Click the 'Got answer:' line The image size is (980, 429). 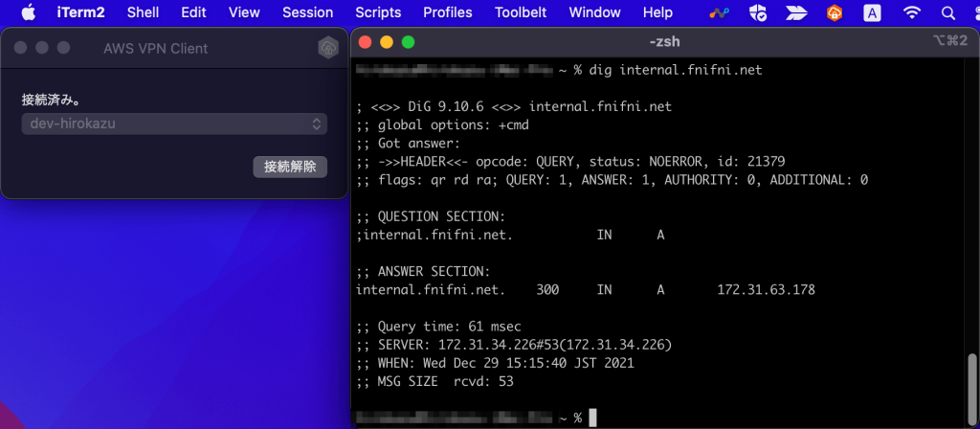[x=408, y=144]
